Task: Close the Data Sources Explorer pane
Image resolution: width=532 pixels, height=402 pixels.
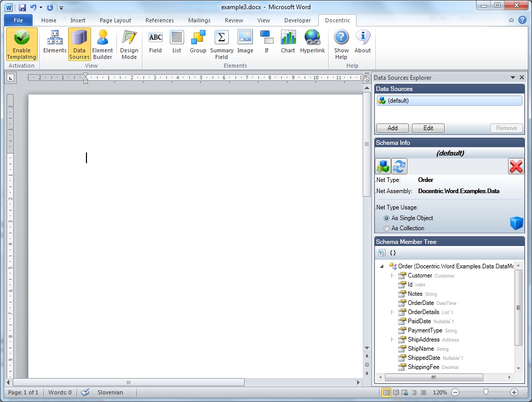Action: coord(522,78)
